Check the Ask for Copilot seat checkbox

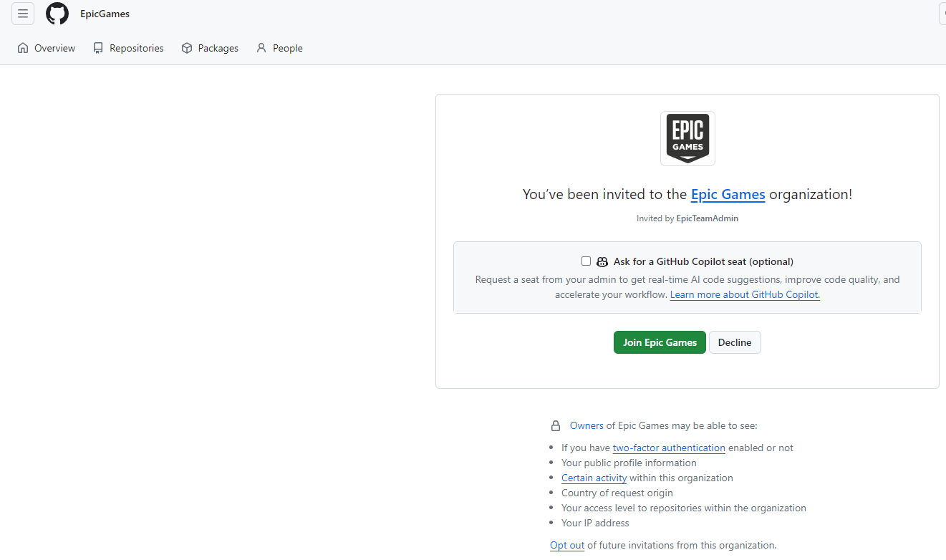(x=586, y=261)
